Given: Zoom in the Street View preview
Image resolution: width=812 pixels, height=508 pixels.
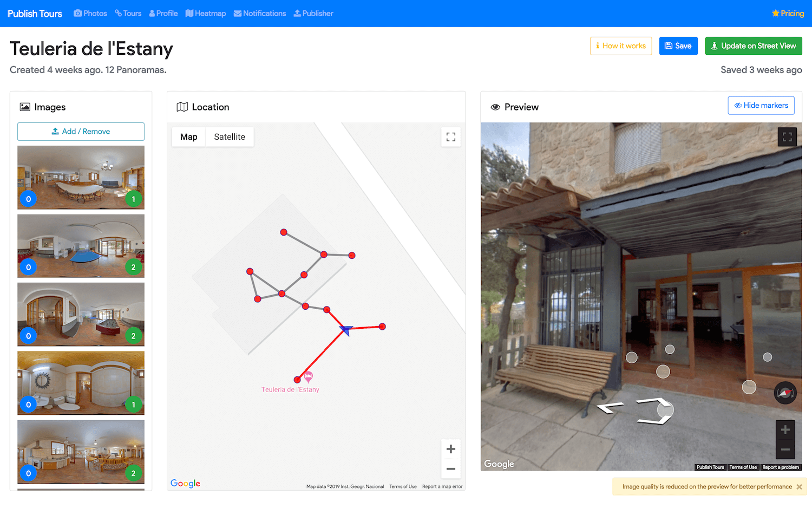Looking at the screenshot, I should (x=785, y=430).
